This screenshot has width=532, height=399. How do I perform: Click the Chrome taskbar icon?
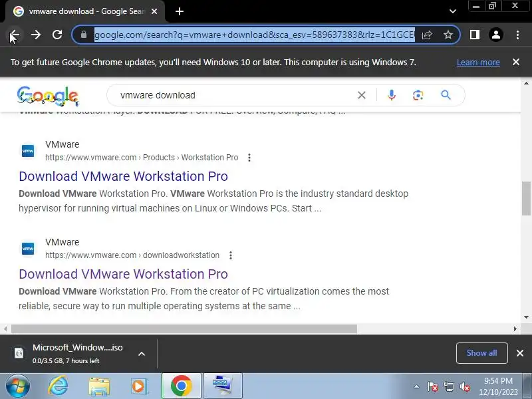[181, 386]
